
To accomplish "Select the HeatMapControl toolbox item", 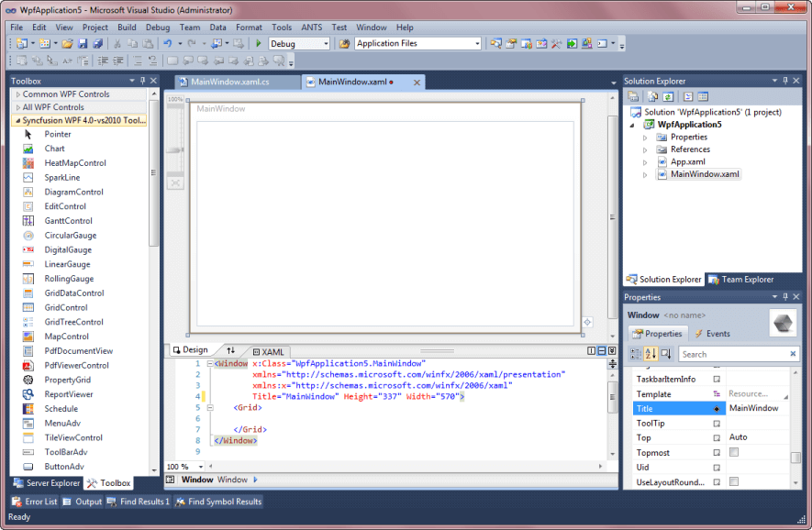I will coord(75,163).
